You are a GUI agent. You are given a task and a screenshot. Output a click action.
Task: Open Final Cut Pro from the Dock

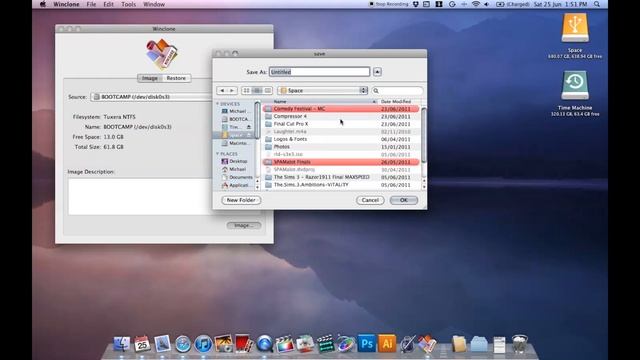(x=285, y=344)
